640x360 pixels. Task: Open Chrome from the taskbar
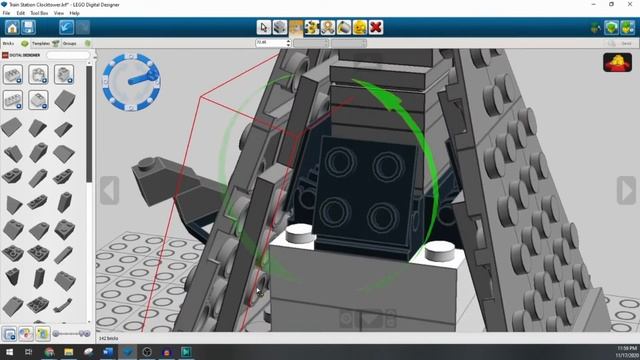(x=49, y=351)
